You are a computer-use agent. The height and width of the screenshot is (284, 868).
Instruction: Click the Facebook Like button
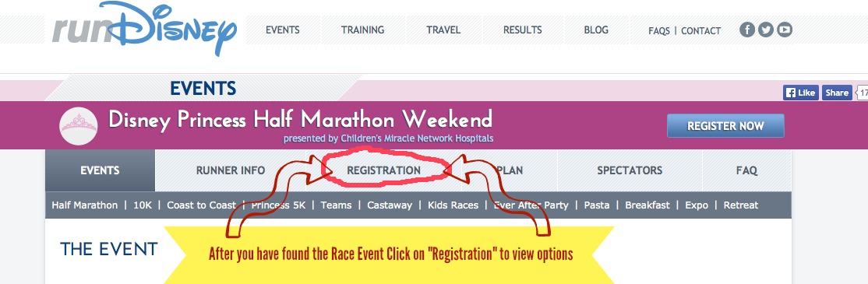tap(800, 93)
